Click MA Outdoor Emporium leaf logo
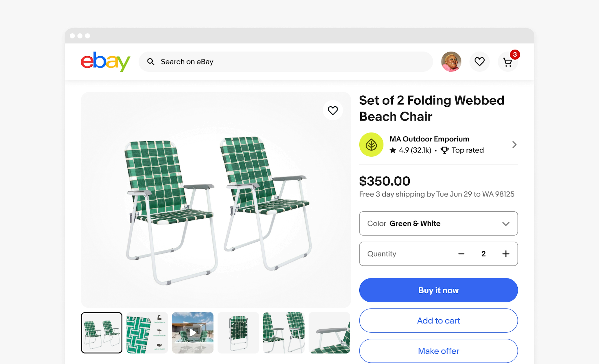The height and width of the screenshot is (364, 599). tap(371, 145)
